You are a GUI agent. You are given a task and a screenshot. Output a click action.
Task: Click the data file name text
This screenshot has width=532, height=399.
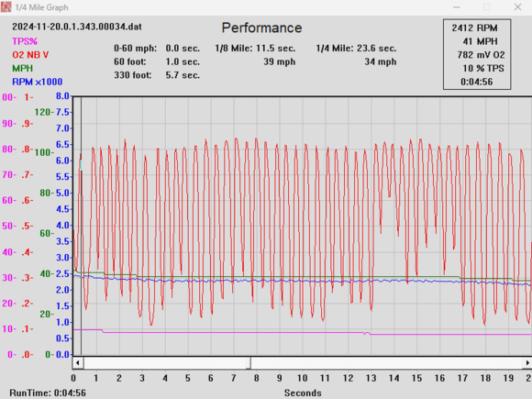point(77,27)
